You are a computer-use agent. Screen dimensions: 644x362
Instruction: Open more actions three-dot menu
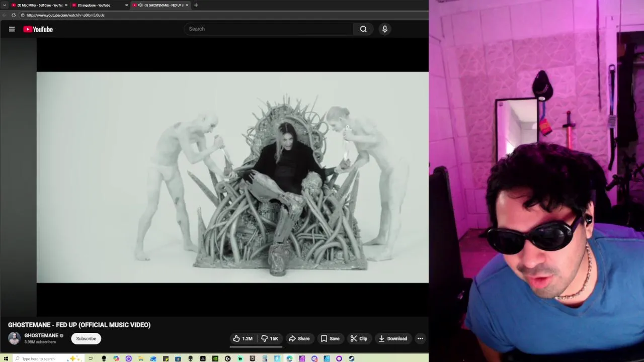click(420, 338)
